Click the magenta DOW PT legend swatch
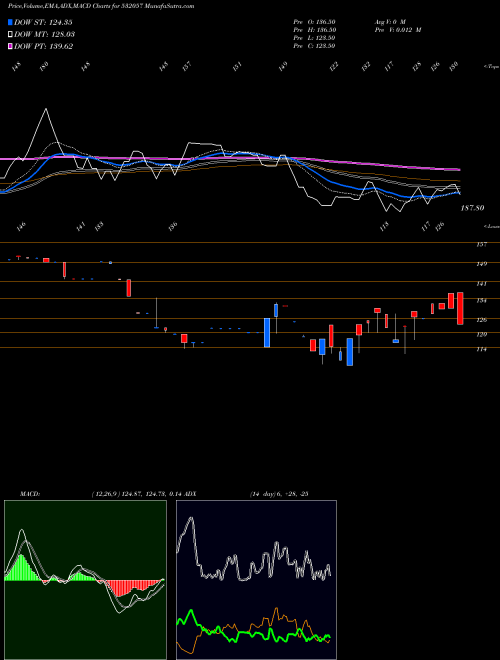 tap(10, 46)
